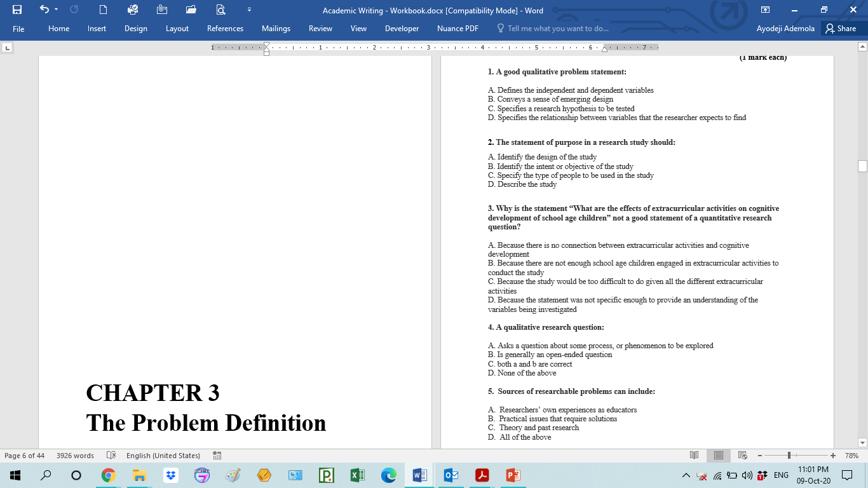
Task: Switch to the Design ribbon tab
Action: coord(135,29)
